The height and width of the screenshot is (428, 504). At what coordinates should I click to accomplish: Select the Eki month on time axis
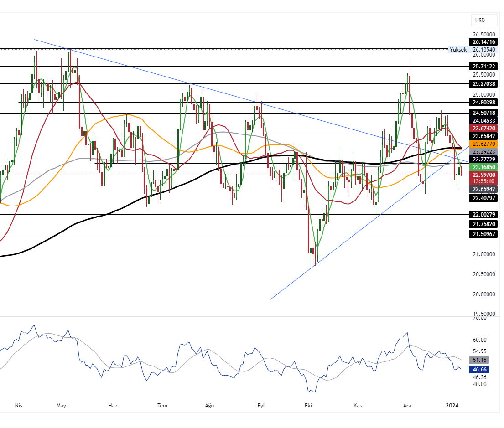tap(308, 405)
